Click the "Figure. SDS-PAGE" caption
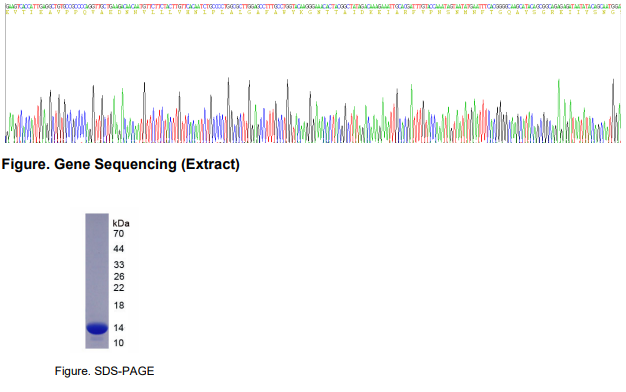The image size is (626, 392). point(104,371)
